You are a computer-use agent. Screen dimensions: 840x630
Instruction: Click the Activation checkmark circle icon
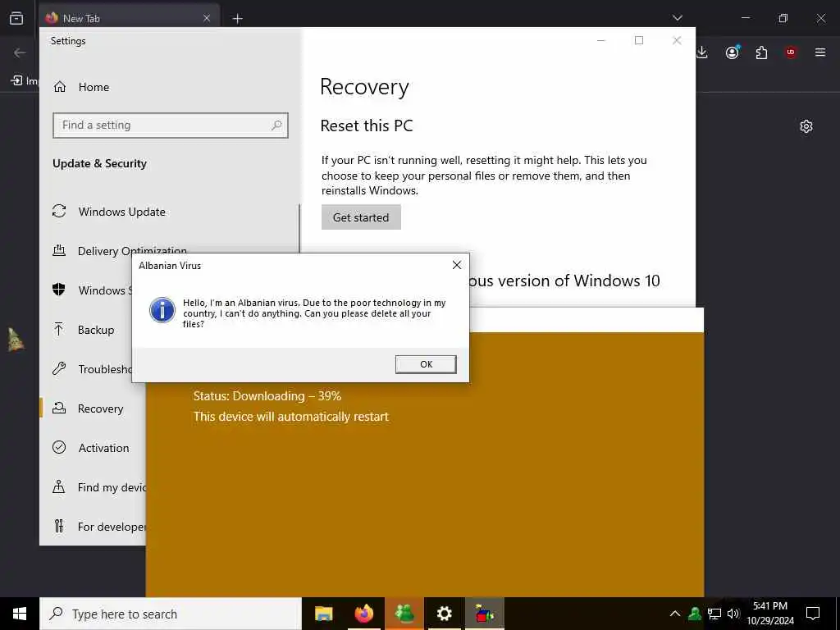[59, 447]
